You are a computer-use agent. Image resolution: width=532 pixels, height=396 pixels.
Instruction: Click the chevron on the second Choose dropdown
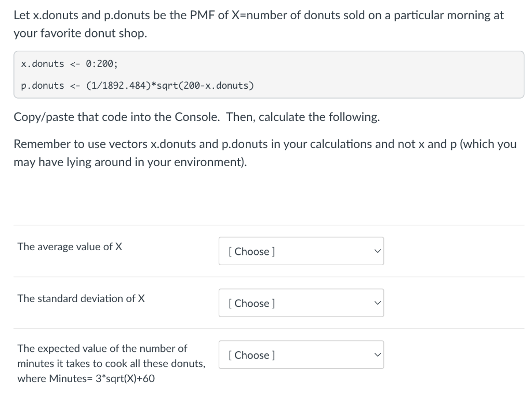click(x=377, y=303)
